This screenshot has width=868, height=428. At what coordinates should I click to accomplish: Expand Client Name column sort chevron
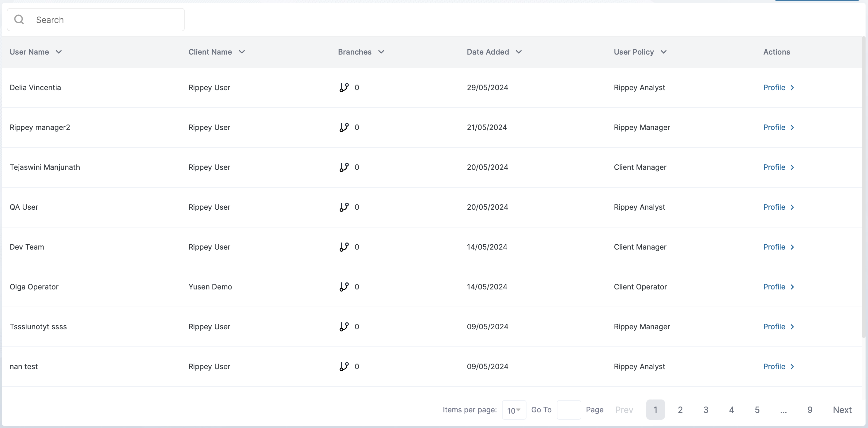(x=242, y=52)
